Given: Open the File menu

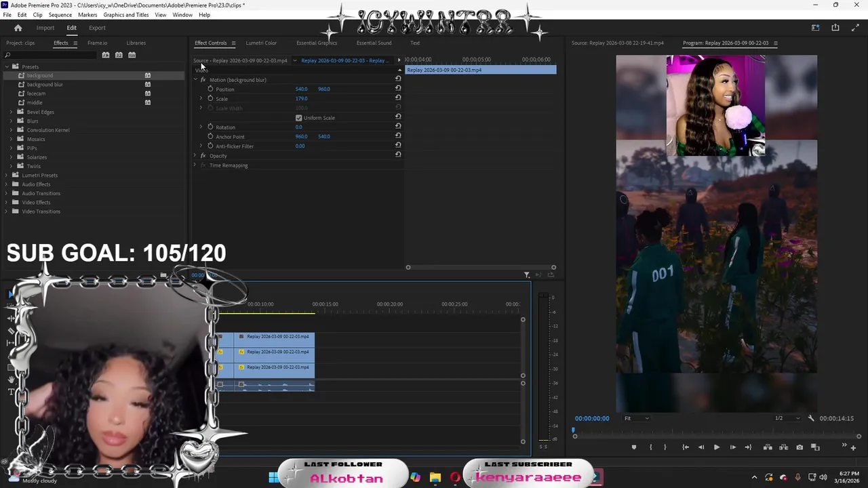Looking at the screenshot, I should (7, 15).
